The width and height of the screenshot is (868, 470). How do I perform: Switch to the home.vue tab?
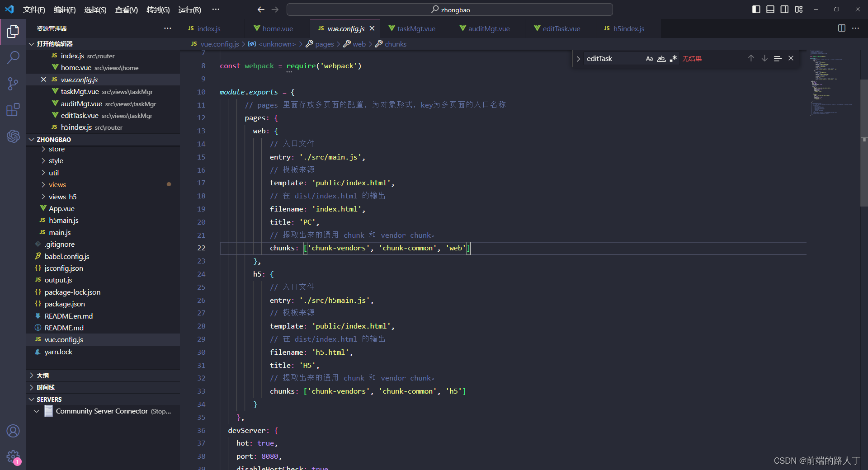pos(277,28)
